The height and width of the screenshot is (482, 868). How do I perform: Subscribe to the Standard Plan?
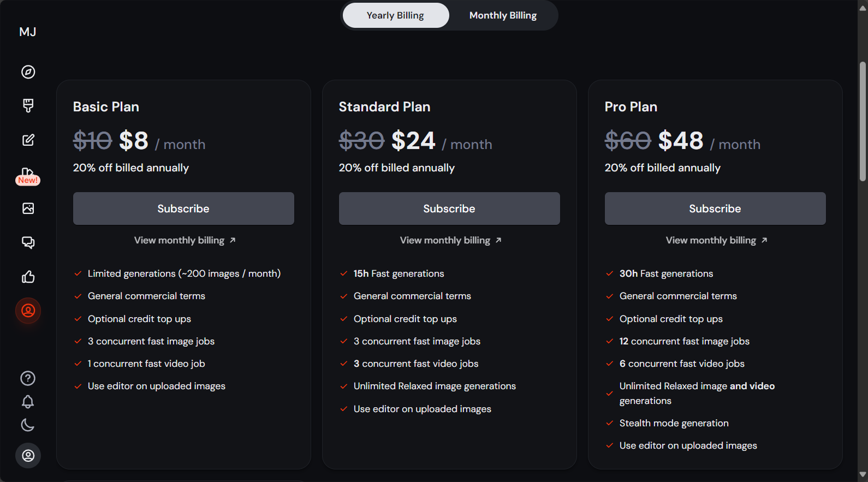click(x=449, y=209)
